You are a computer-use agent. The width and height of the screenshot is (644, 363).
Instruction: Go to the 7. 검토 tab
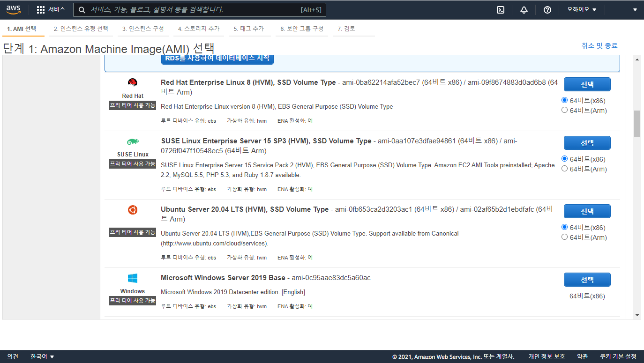(346, 29)
